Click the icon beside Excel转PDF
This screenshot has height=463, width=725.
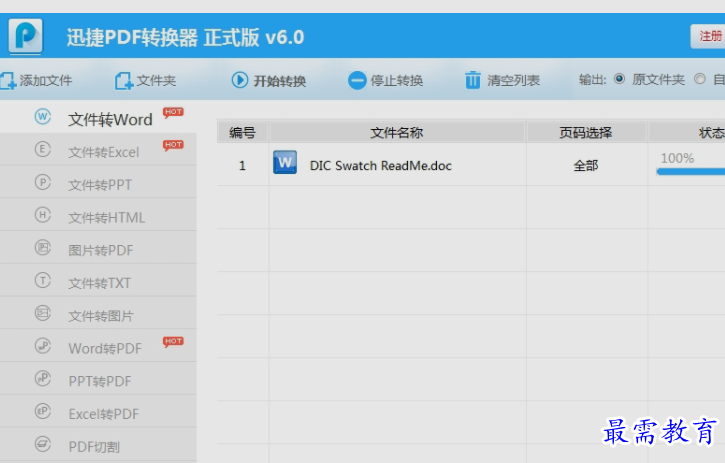point(43,411)
